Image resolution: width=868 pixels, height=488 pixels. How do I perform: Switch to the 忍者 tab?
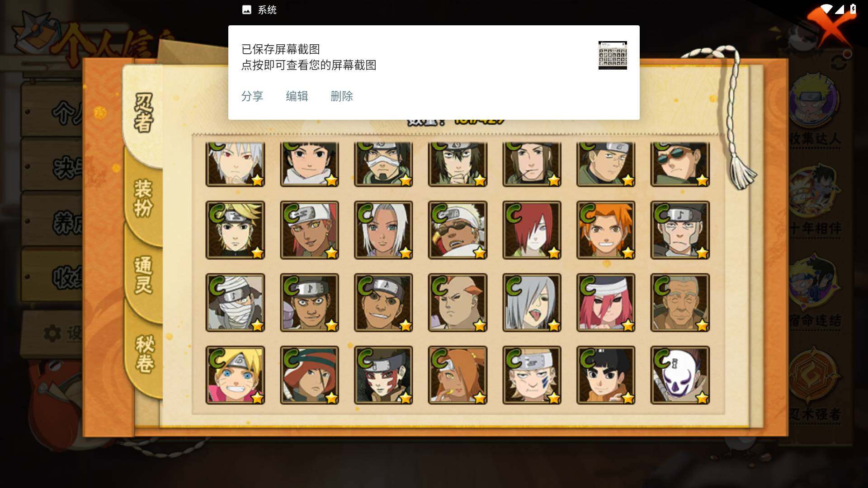pos(143,113)
